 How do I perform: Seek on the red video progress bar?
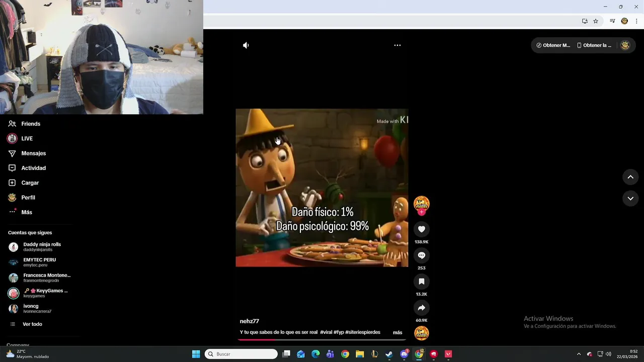322,339
